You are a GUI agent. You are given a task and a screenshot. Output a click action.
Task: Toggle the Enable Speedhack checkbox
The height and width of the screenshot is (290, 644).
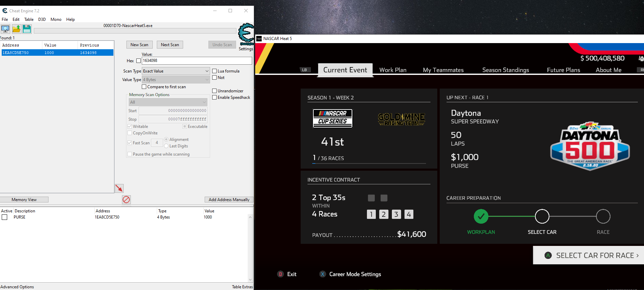click(x=215, y=97)
